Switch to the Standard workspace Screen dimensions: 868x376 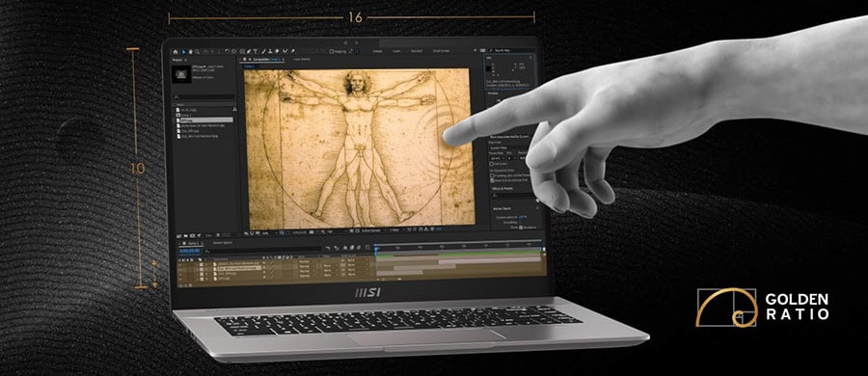tap(417, 51)
